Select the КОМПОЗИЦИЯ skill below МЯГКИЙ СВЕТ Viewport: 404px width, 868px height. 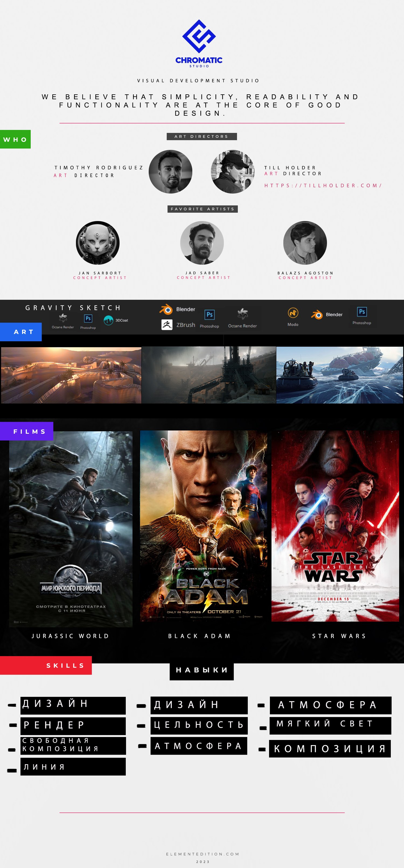tap(330, 749)
